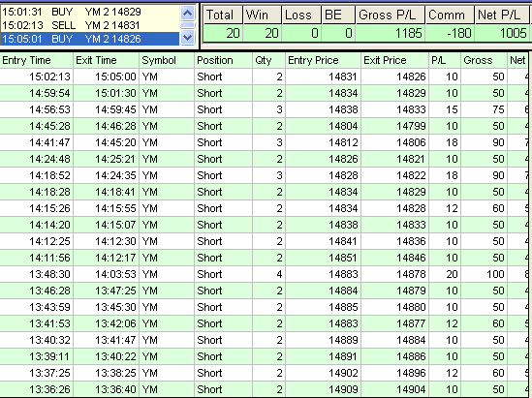Click Gross value 100 cell
The height and width of the screenshot is (398, 532).
click(485, 274)
